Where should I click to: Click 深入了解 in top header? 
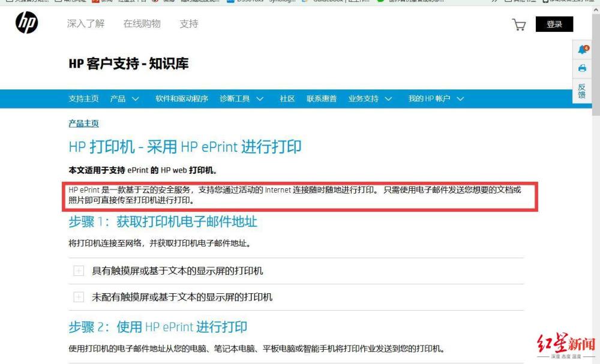point(85,24)
